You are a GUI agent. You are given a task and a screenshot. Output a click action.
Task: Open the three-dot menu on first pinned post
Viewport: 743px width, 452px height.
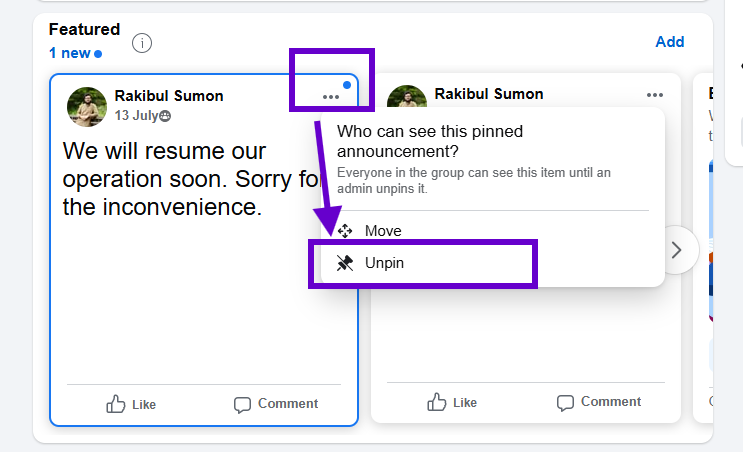click(x=331, y=97)
